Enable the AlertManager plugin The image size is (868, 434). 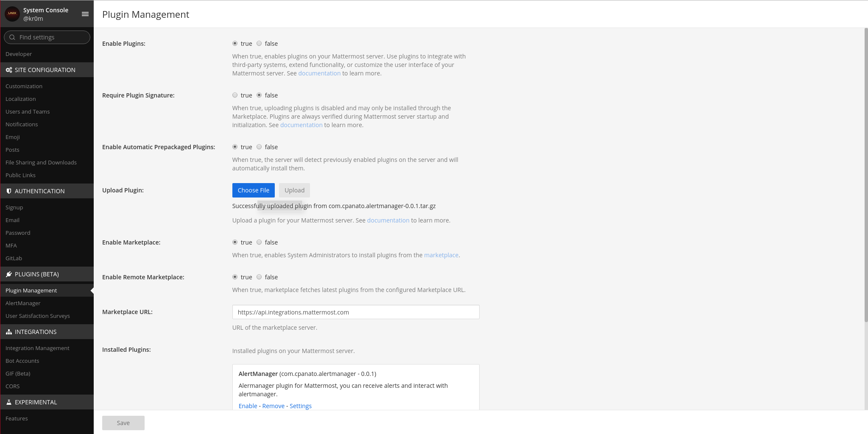tap(248, 406)
